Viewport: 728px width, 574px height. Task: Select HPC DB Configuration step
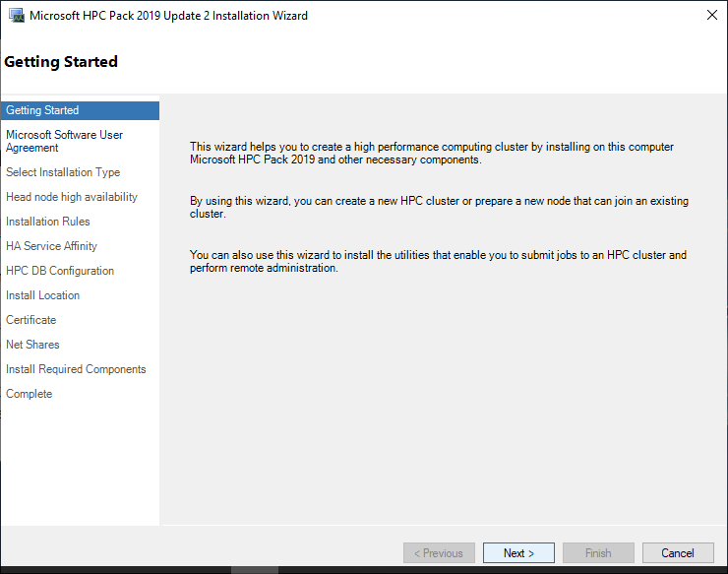click(60, 271)
